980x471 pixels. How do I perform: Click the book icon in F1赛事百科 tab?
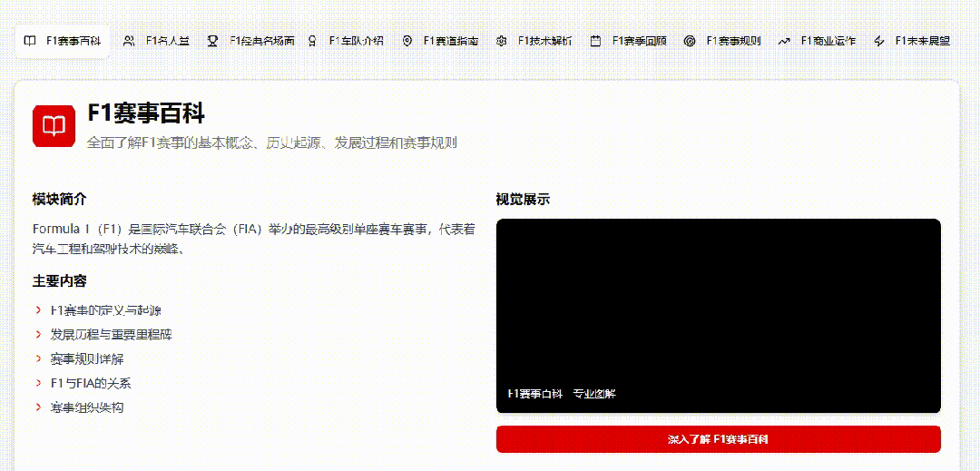tap(29, 41)
